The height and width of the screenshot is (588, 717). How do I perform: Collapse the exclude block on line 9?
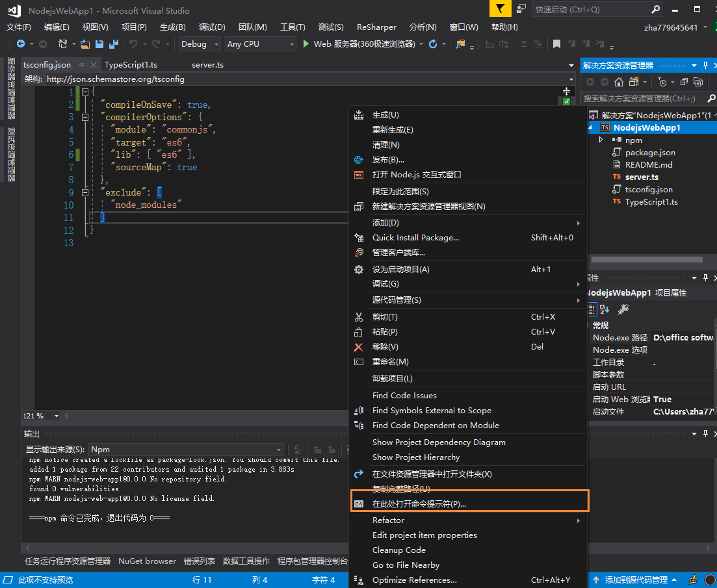(85, 192)
